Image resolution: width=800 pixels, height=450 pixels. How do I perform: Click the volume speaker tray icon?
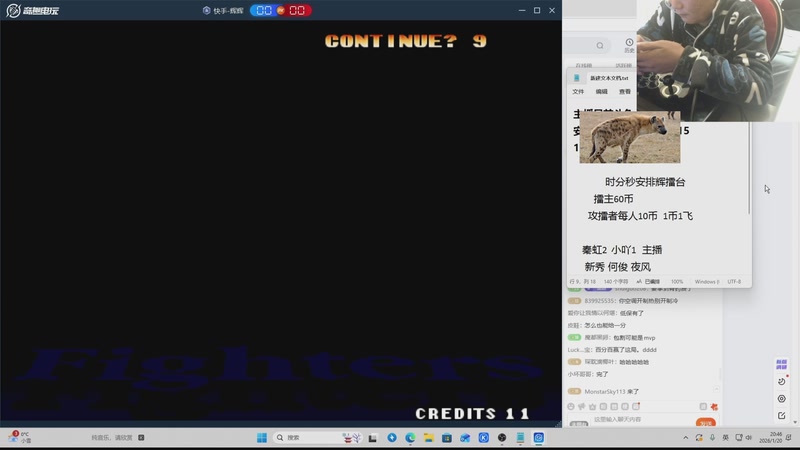[x=749, y=438]
